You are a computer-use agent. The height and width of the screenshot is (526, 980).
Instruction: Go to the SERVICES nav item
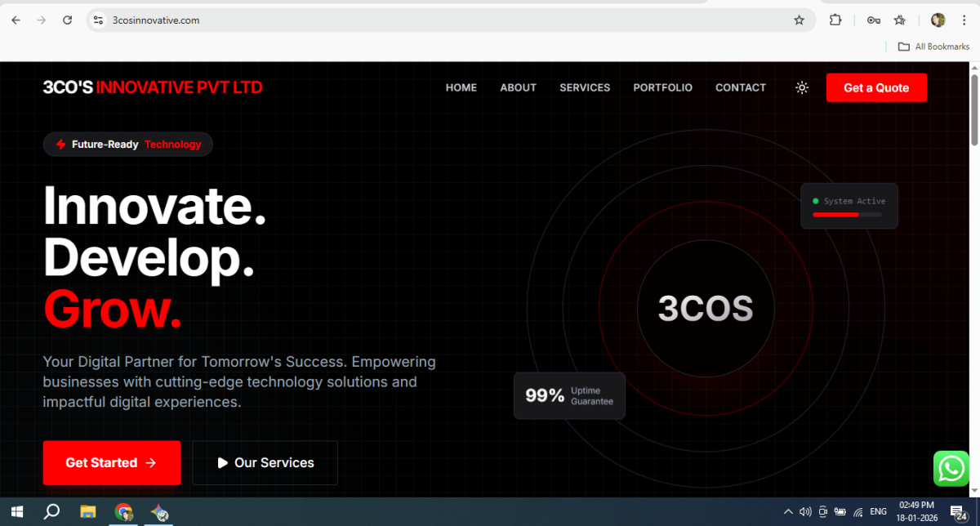585,87
